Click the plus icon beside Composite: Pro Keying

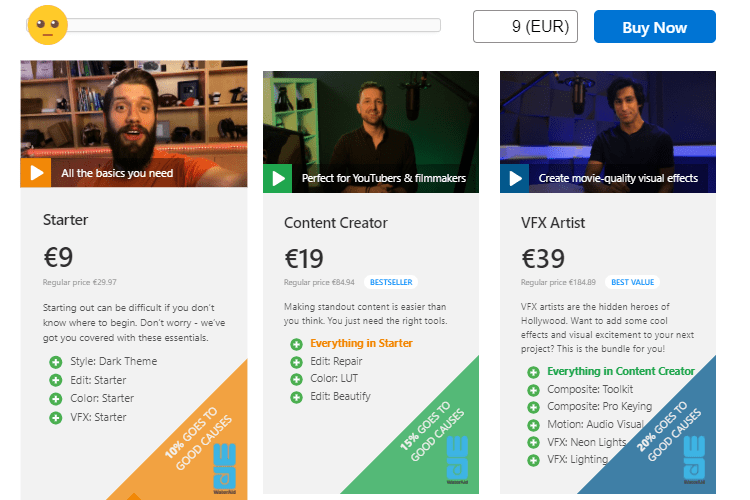[x=533, y=407]
